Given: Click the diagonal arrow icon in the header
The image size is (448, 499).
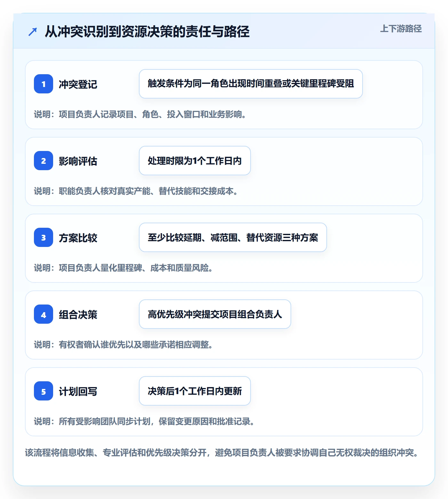Looking at the screenshot, I should coord(33,32).
